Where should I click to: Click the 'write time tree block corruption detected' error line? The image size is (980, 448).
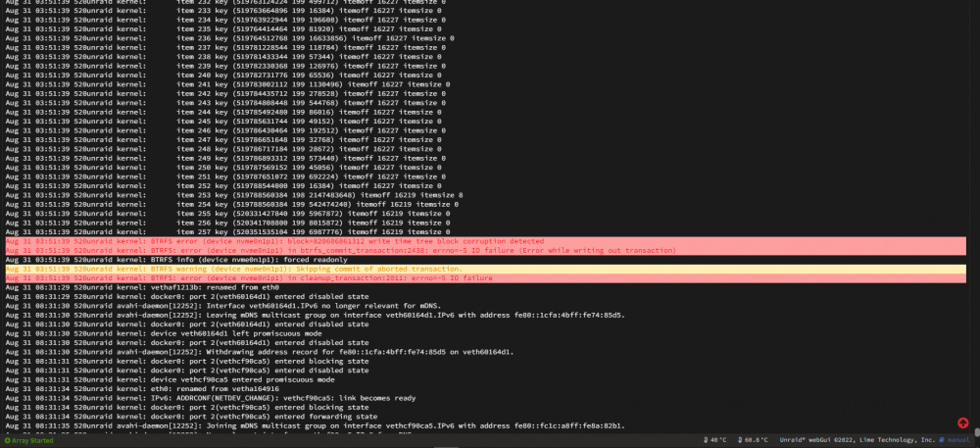pyautogui.click(x=485, y=241)
